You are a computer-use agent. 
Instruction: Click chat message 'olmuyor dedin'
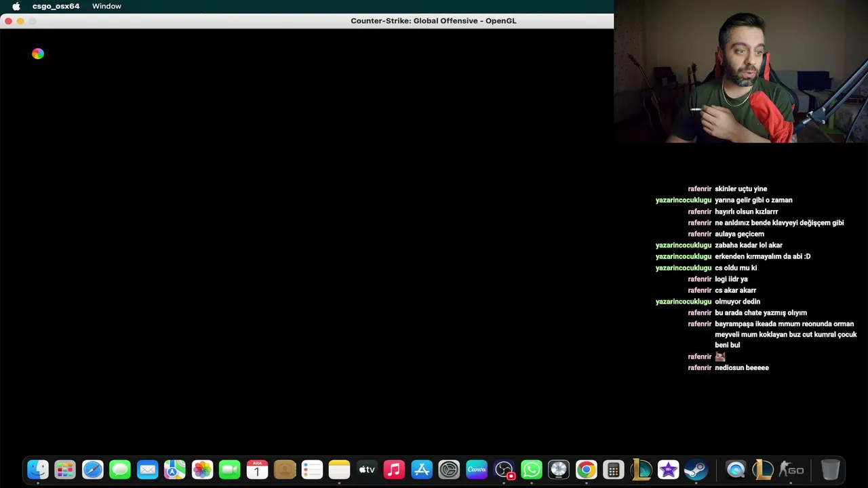click(737, 302)
